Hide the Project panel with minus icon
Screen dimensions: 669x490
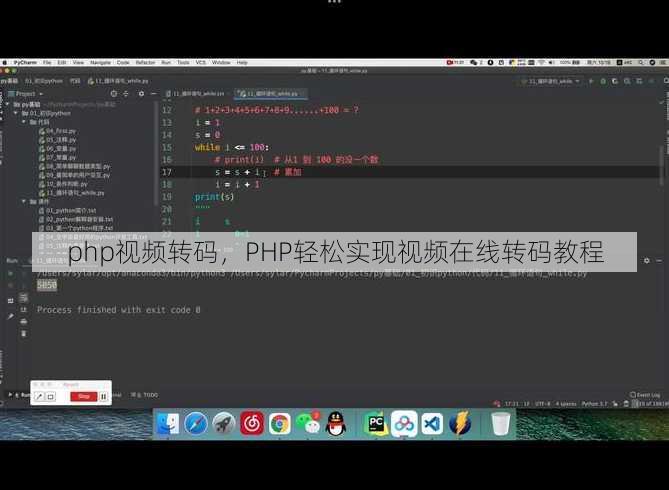click(153, 93)
